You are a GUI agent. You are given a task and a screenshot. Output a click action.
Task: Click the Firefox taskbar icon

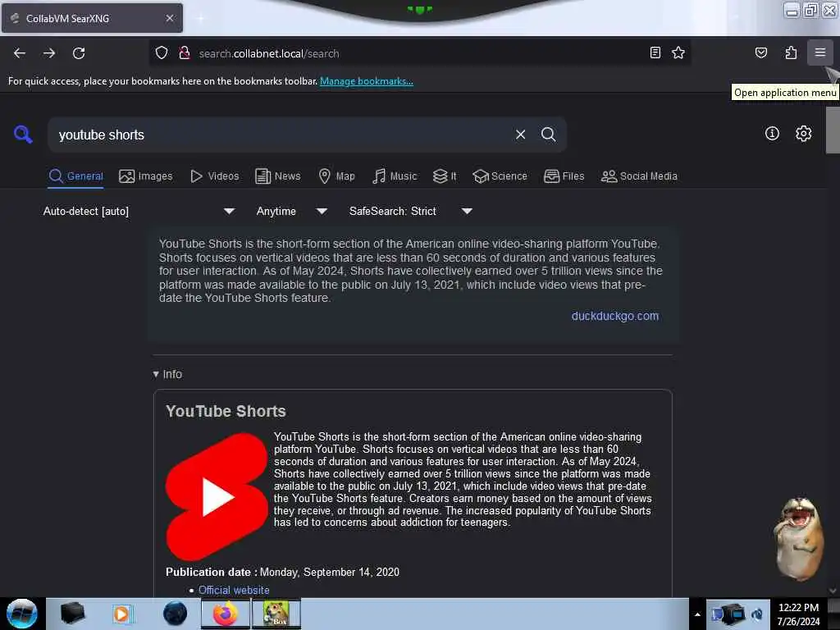coord(226,614)
